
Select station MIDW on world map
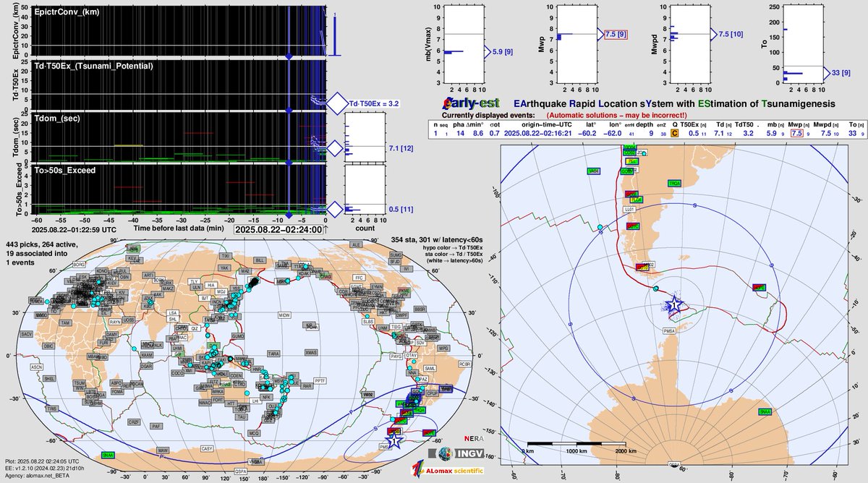pos(284,316)
